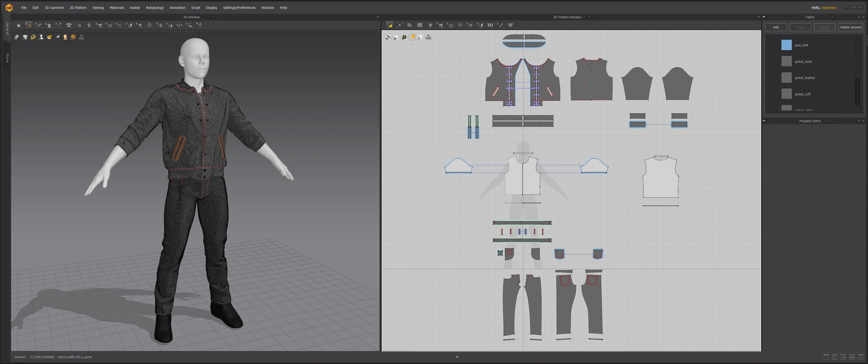The width and height of the screenshot is (868, 364).
Task: Open the Store side tab
Action: coord(7,58)
